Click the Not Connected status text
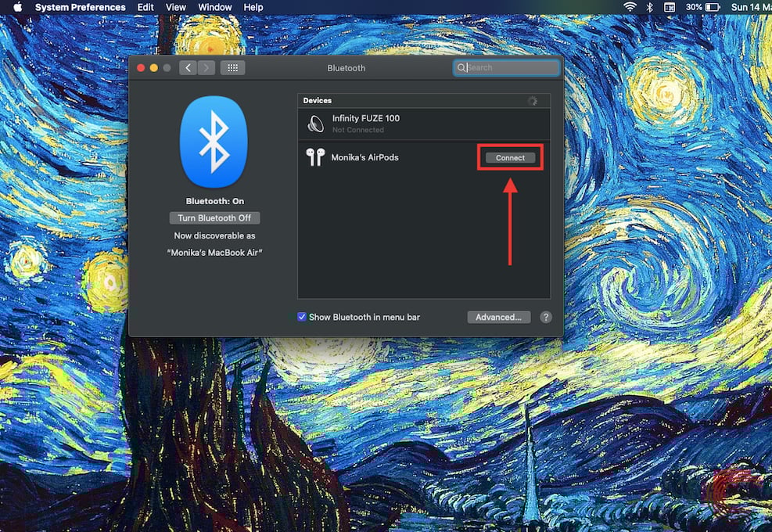Screen dimensions: 772x532 click(x=358, y=130)
